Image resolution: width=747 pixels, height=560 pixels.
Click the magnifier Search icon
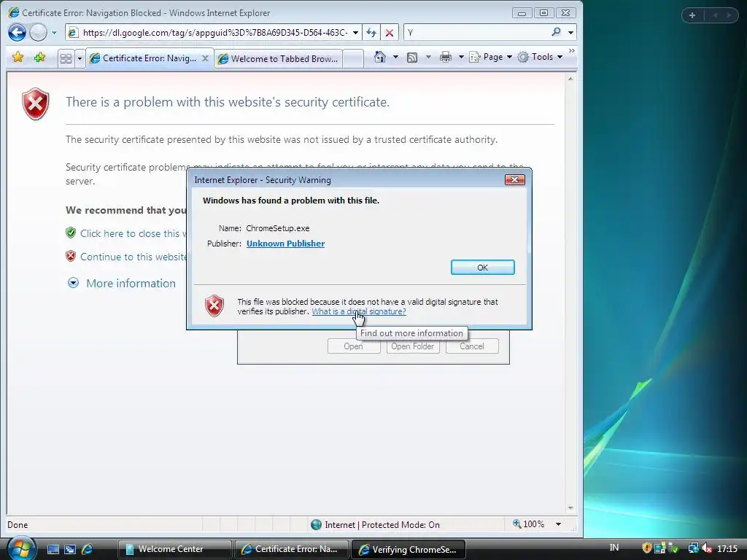556,32
